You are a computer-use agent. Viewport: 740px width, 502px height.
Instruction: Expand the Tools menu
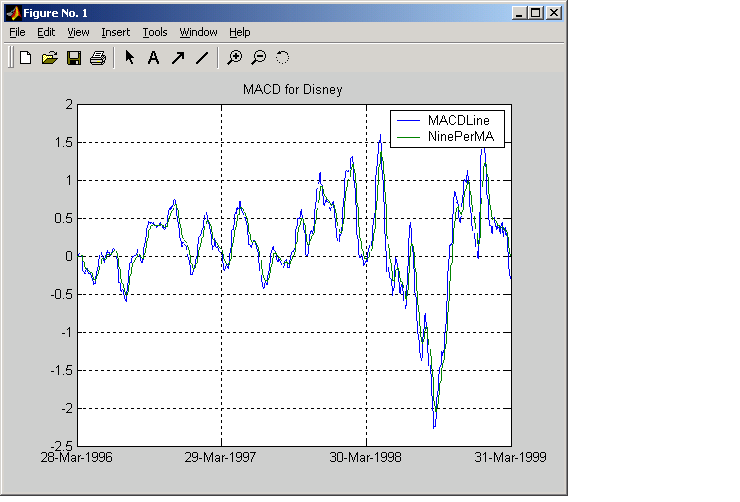pyautogui.click(x=155, y=32)
